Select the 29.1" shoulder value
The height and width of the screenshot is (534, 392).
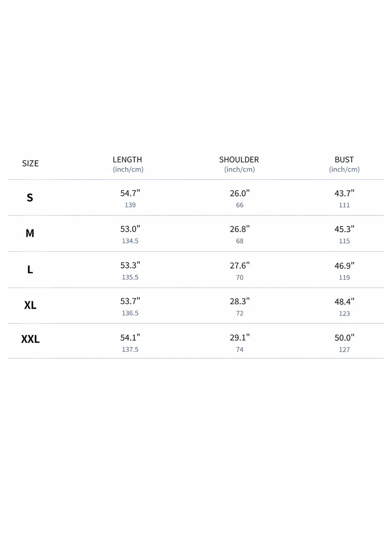pos(240,338)
